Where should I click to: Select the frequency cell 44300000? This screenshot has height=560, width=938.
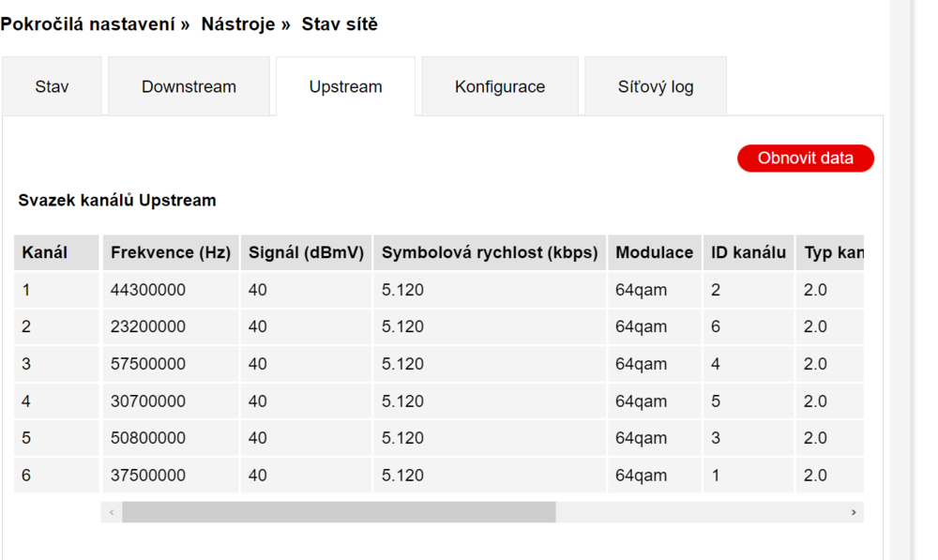point(148,291)
